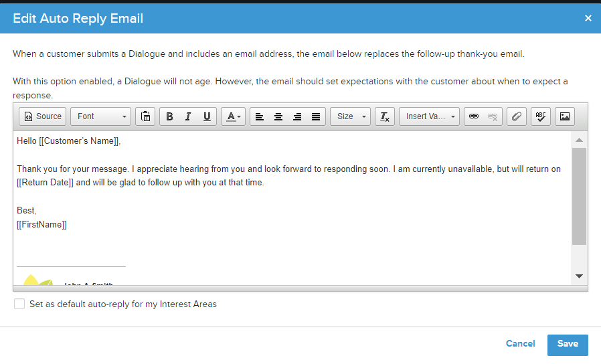This screenshot has width=601, height=364.
Task: Click the Cancel link
Action: coord(520,344)
